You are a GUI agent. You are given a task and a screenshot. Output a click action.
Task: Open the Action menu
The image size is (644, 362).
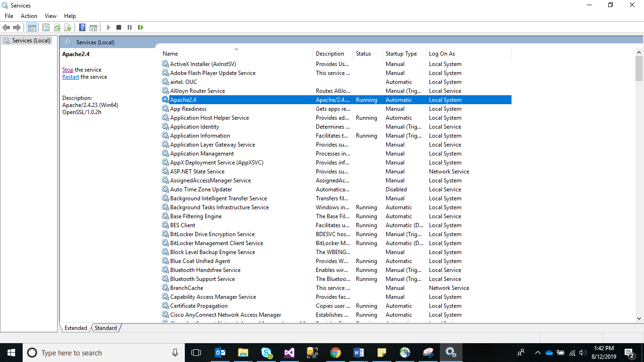(29, 16)
